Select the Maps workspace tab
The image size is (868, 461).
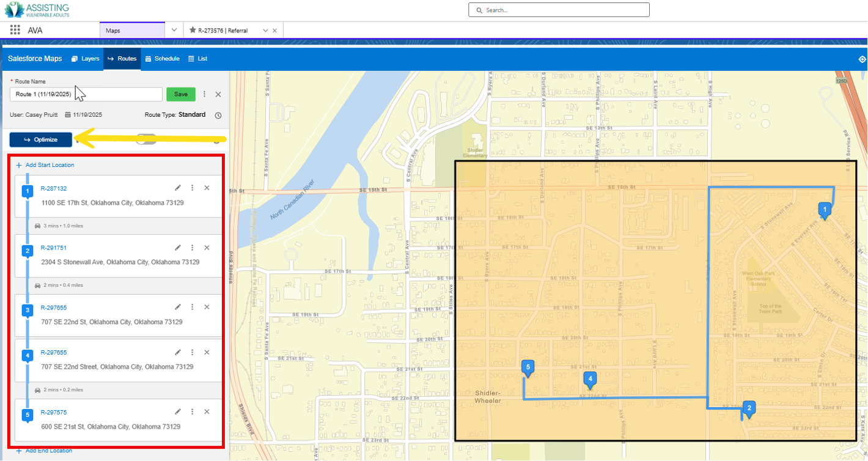(x=132, y=30)
